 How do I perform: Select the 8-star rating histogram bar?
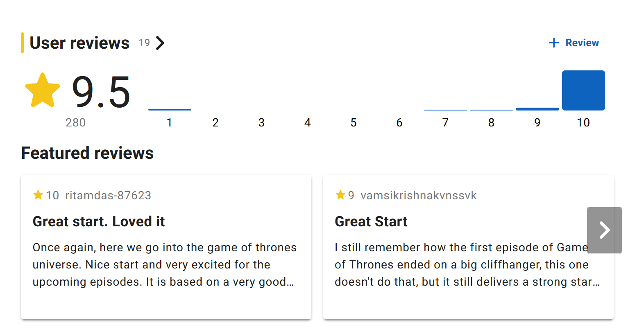(491, 110)
